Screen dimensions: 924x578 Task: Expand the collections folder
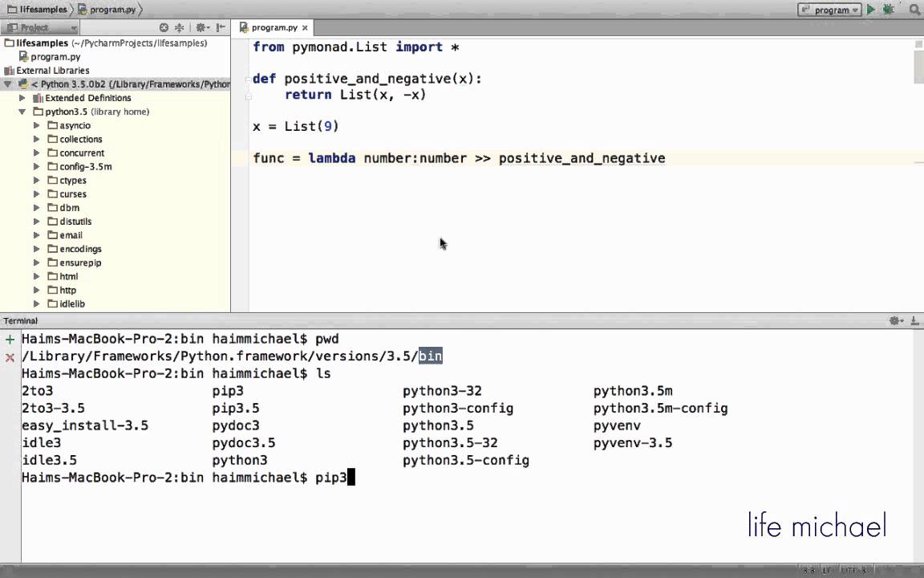(x=37, y=139)
